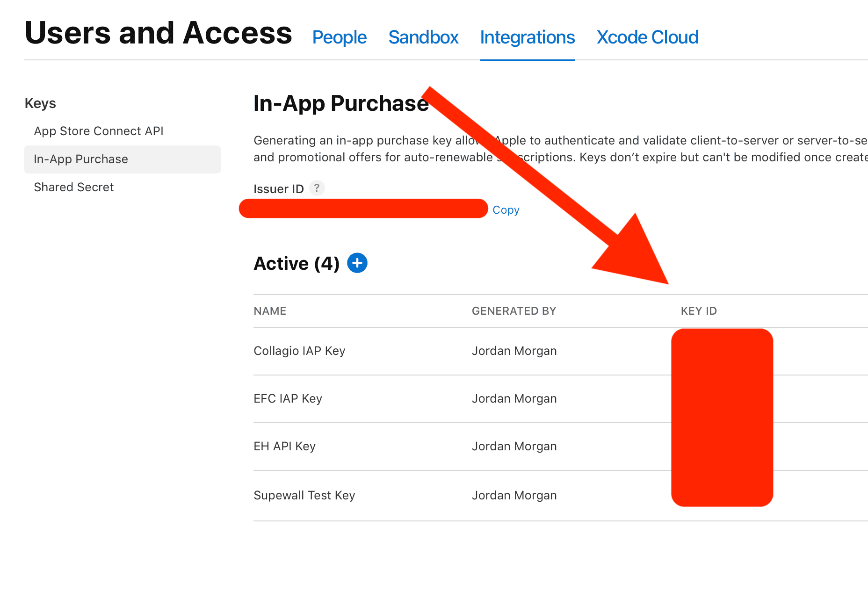This screenshot has width=868, height=592.
Task: Click the blue plus icon beside Active
Action: click(x=357, y=263)
